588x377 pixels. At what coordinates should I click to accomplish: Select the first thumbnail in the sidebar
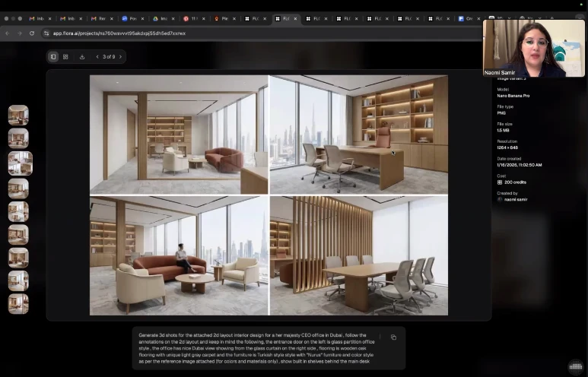tap(18, 115)
